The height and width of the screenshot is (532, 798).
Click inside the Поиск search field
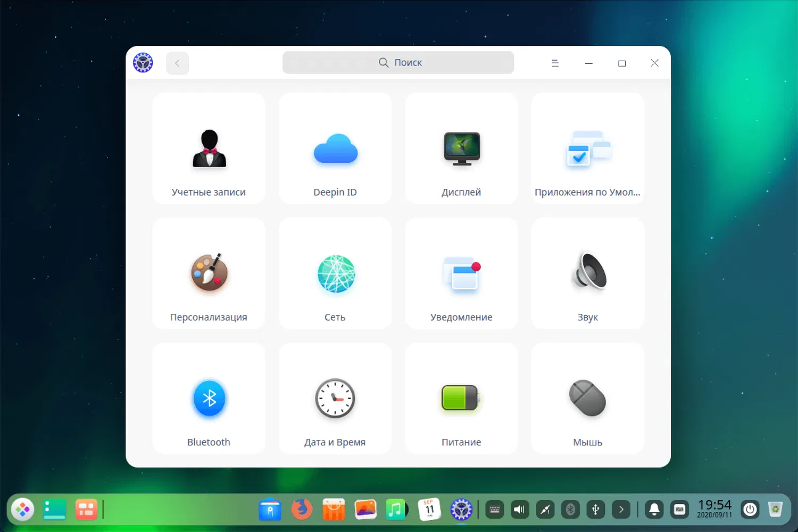[x=398, y=62]
